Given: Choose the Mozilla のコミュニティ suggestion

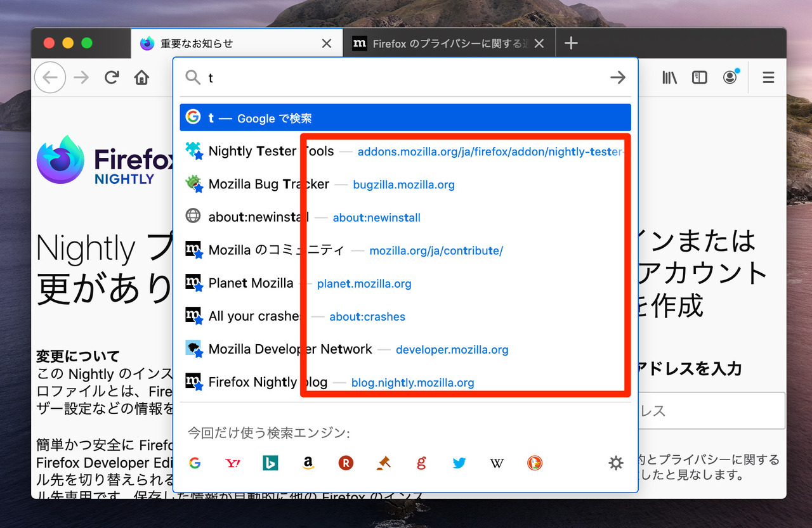Looking at the screenshot, I should (405, 250).
